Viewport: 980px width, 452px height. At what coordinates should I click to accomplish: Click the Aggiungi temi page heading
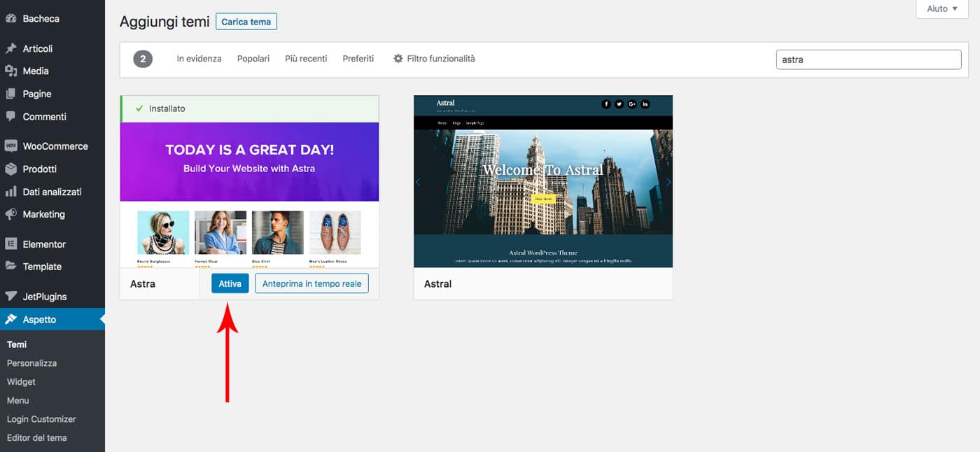click(164, 22)
